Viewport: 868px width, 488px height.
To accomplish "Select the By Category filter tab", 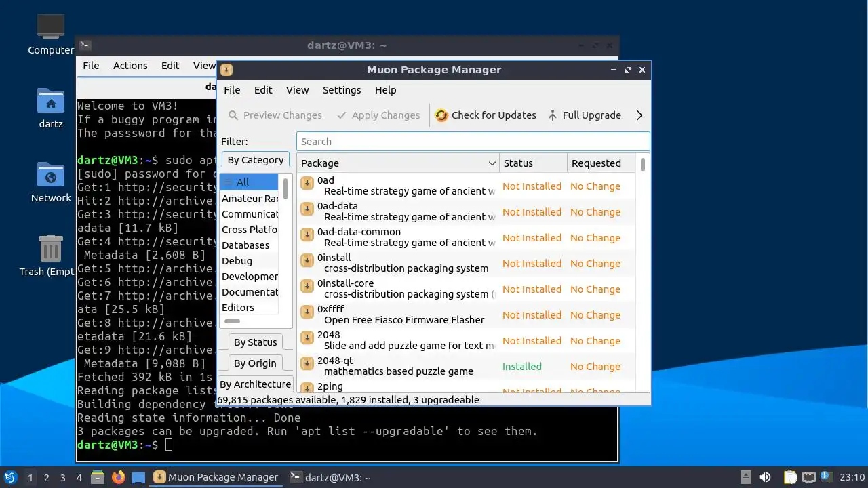I will [x=255, y=160].
